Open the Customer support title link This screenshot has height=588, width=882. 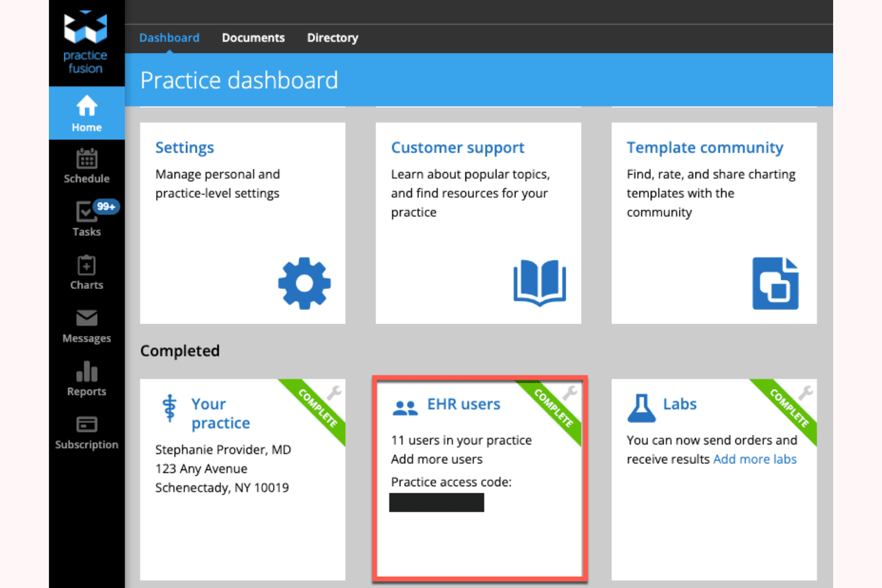pos(458,147)
